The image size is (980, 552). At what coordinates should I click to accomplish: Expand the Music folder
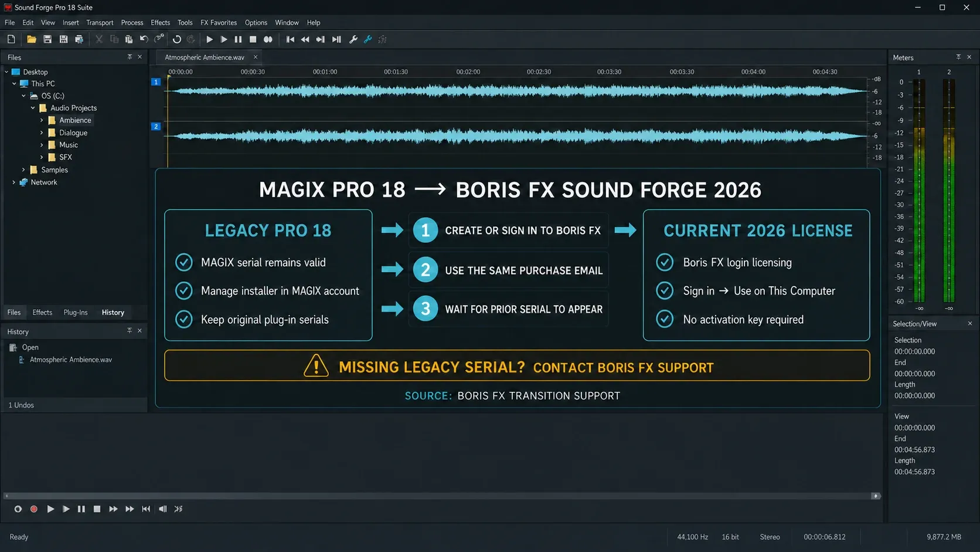tap(42, 145)
